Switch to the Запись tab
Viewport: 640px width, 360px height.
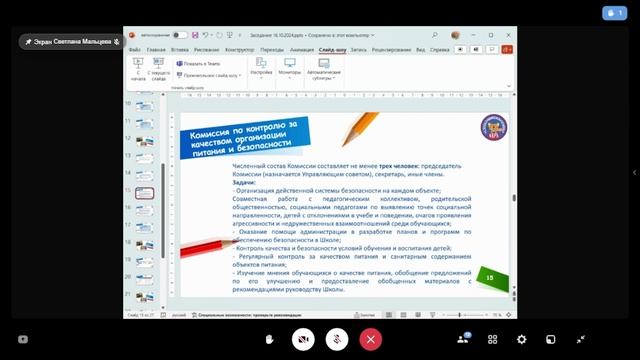(358, 50)
